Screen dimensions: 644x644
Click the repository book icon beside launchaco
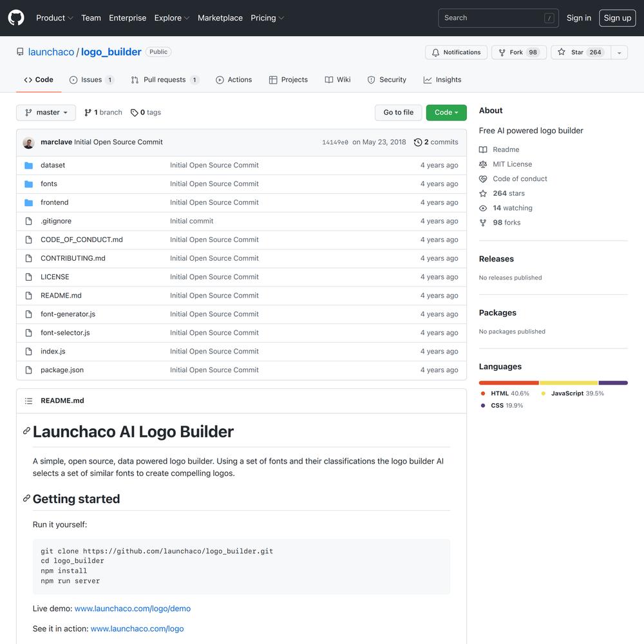click(x=20, y=52)
